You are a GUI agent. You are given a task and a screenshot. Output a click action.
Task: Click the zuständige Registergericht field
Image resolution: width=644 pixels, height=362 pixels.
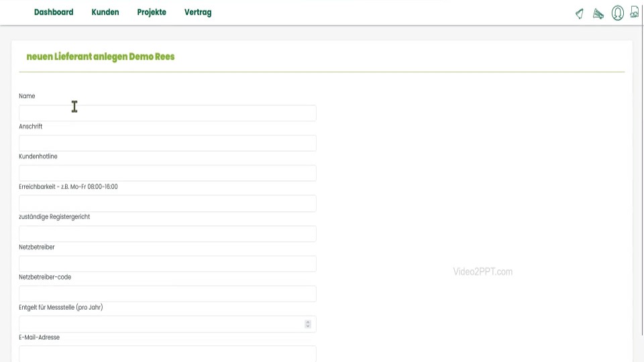point(167,234)
